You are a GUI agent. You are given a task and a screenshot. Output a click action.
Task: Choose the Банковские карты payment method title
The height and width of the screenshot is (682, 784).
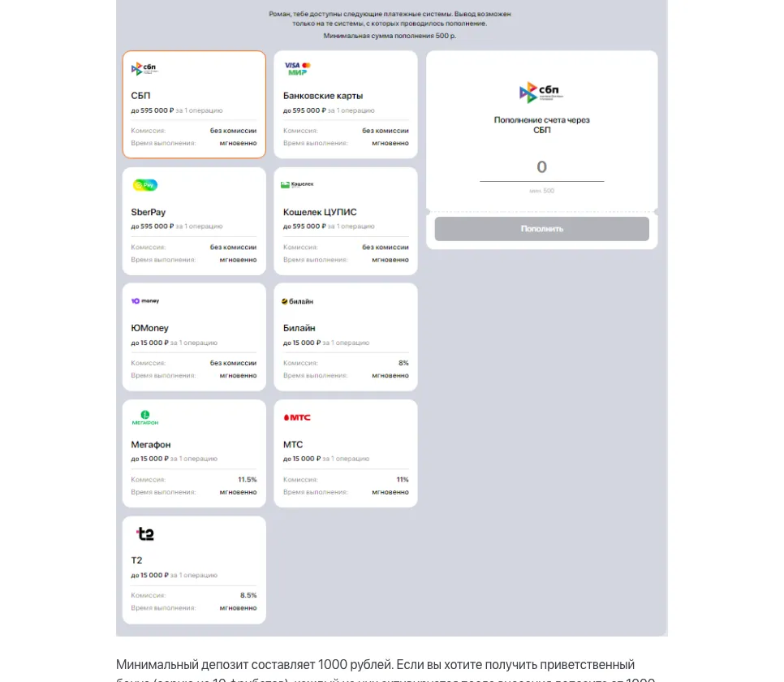tap(323, 96)
